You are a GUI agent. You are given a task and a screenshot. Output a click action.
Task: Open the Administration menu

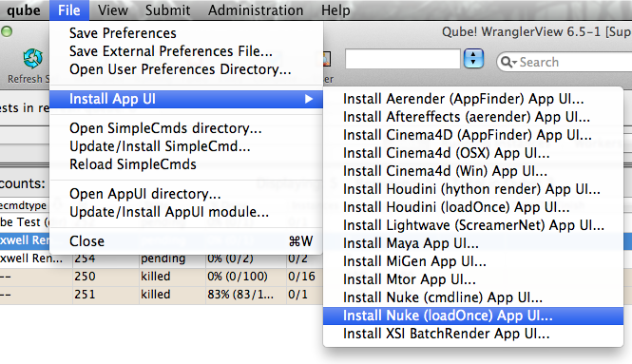[256, 10]
